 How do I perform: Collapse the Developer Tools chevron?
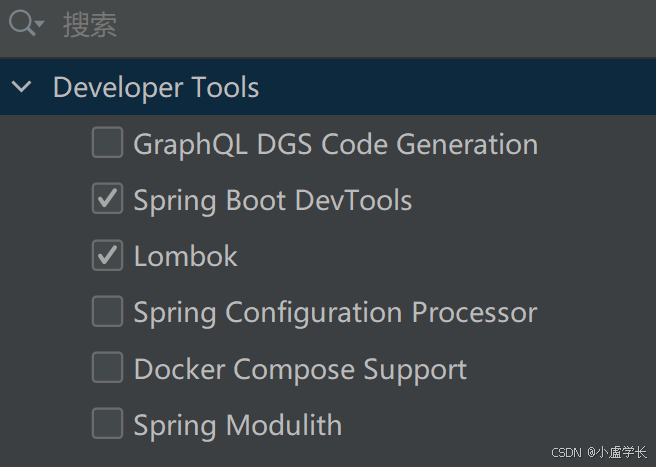click(21, 87)
